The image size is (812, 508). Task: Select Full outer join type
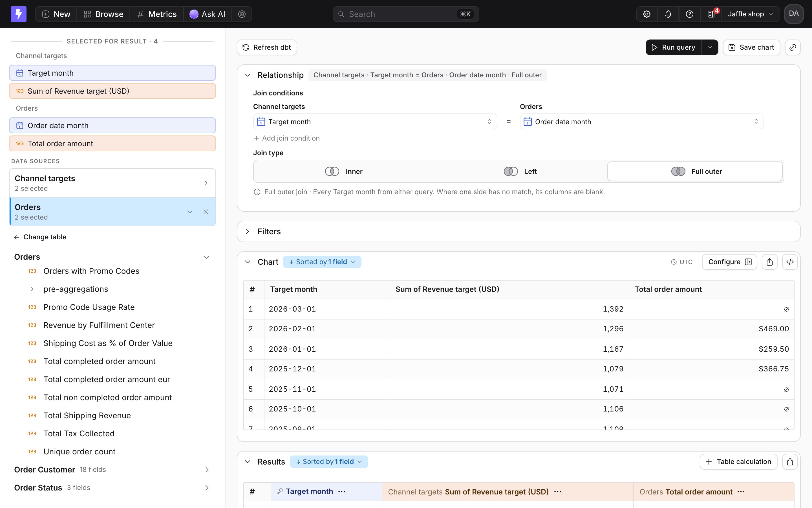(695, 171)
